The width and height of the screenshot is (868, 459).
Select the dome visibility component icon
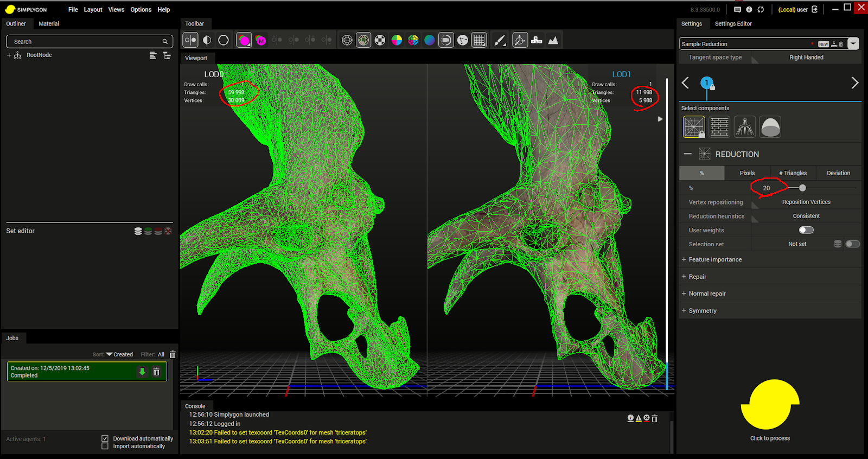tap(770, 127)
